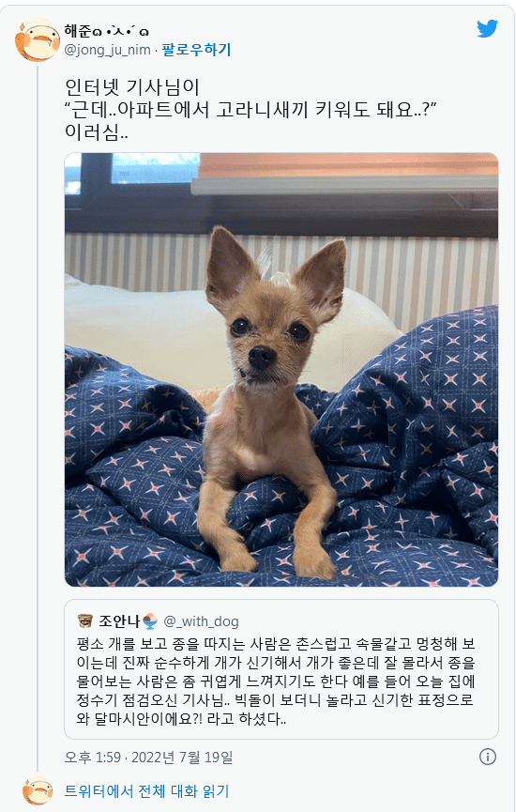Click the small avatar beside 전체 대화 읽기
This screenshot has height=812, width=516.
click(38, 790)
